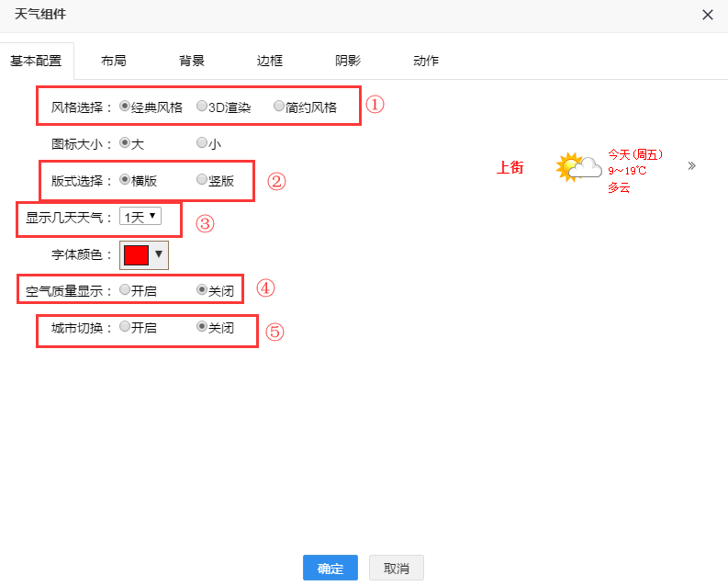
Task: Switch to the 阴影 tab
Action: click(348, 61)
